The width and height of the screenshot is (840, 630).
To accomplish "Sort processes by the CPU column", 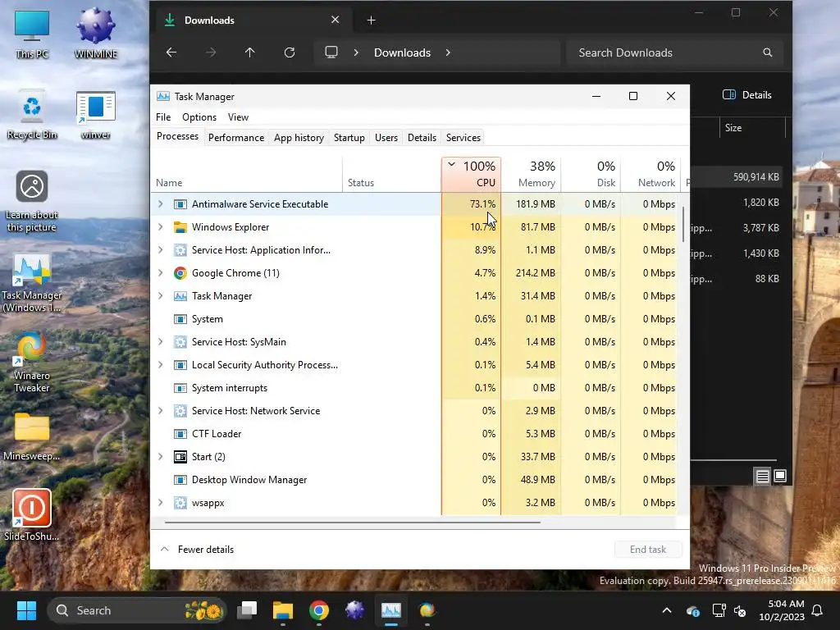I will (x=472, y=174).
